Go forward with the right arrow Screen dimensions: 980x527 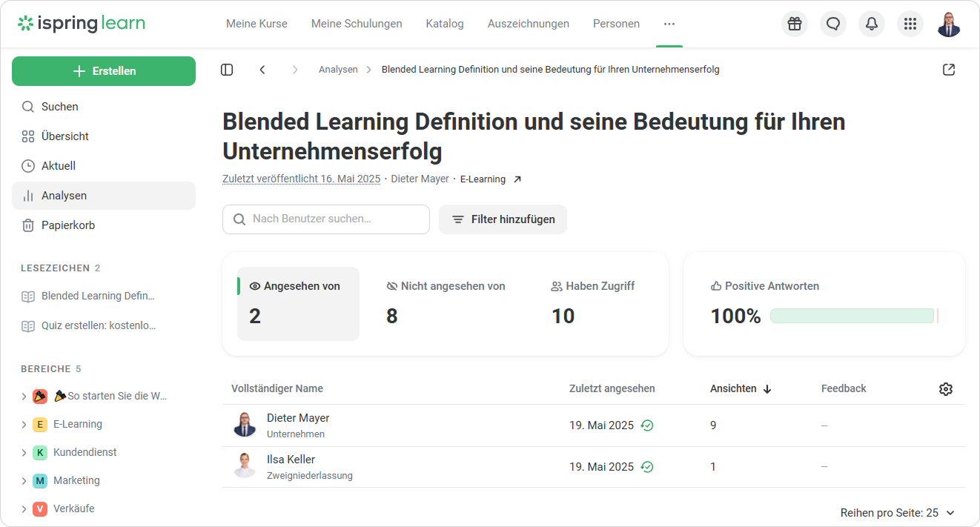(x=295, y=70)
